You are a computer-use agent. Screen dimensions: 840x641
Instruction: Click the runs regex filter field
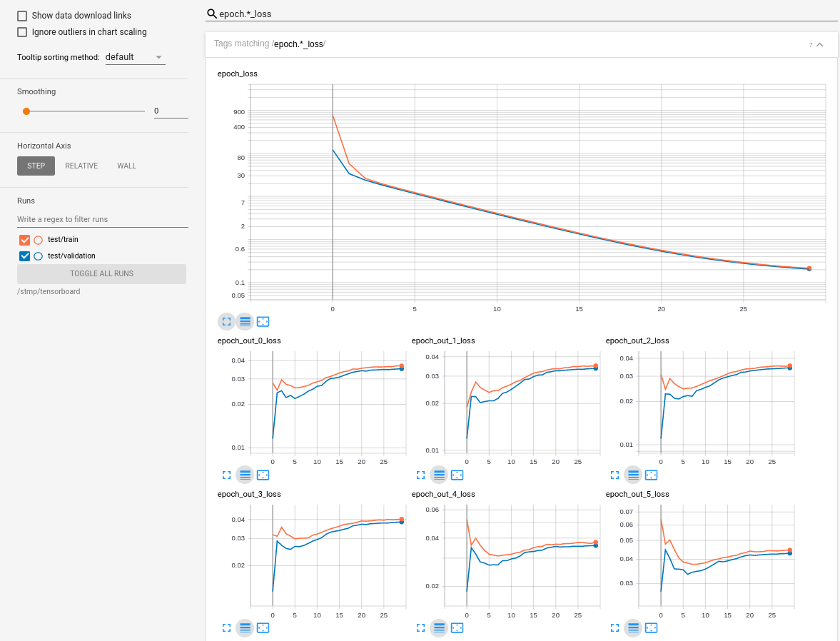click(102, 219)
